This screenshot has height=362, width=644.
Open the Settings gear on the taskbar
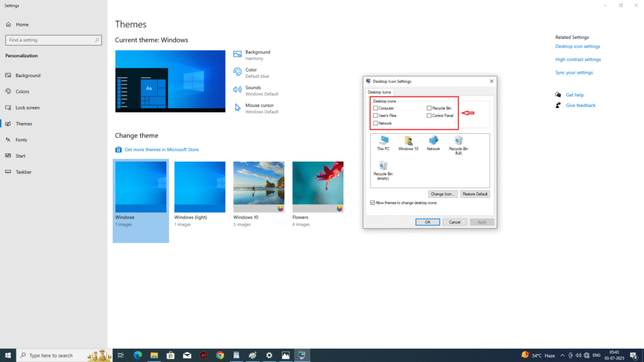click(x=269, y=356)
